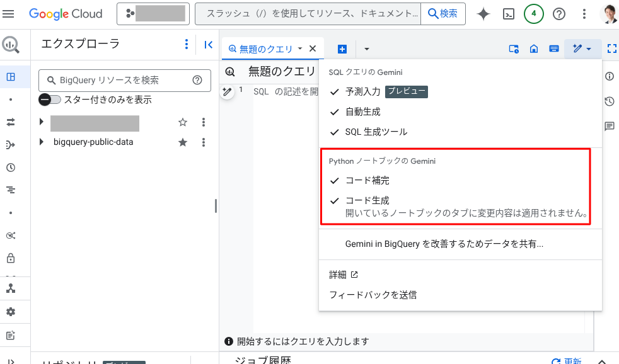Viewport: 619px width, 364px height.
Task: Click the 更新 refresh button
Action: coord(567,360)
